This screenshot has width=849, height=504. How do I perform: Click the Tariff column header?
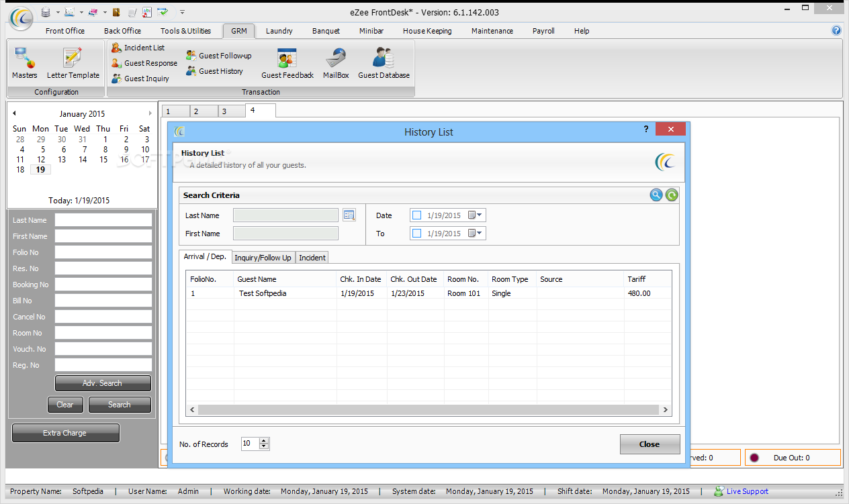point(647,279)
